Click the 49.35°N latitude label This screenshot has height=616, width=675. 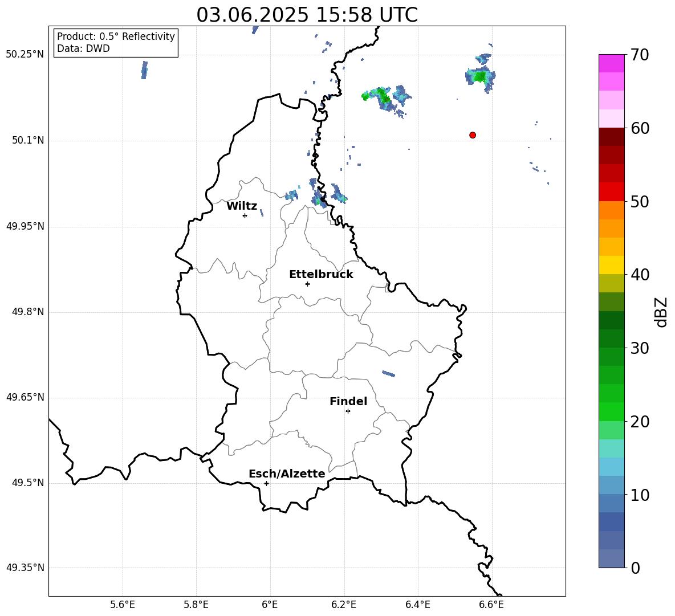point(25,568)
